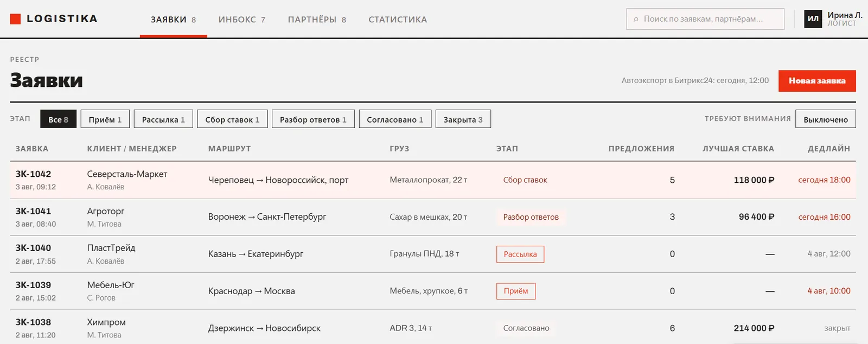The image size is (868, 344).
Task: Click the best rate 118 000 ₽
Action: tap(754, 180)
